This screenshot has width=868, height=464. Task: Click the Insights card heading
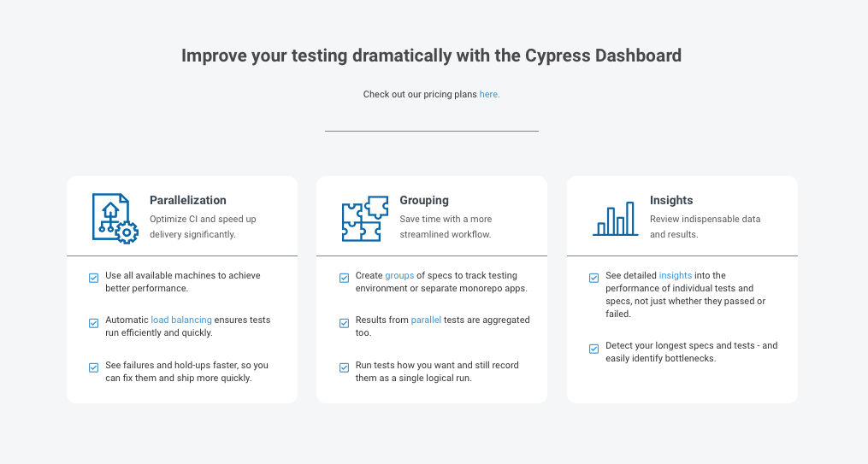(671, 200)
